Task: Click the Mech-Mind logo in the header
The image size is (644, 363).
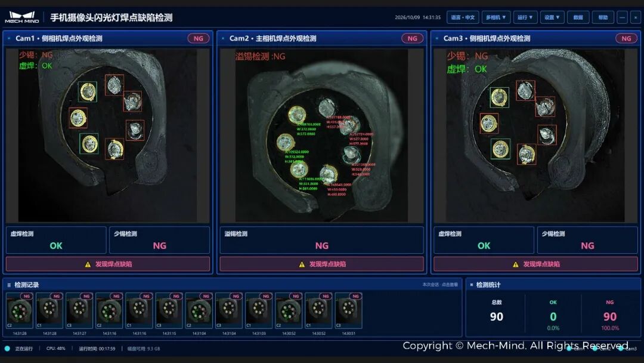Action: point(22,17)
